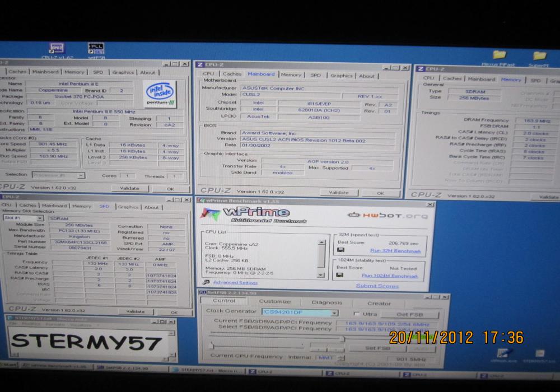Viewport: 560px width, 392px height.
Task: Open the Processor #1 Selection dropdown
Action: [x=81, y=175]
